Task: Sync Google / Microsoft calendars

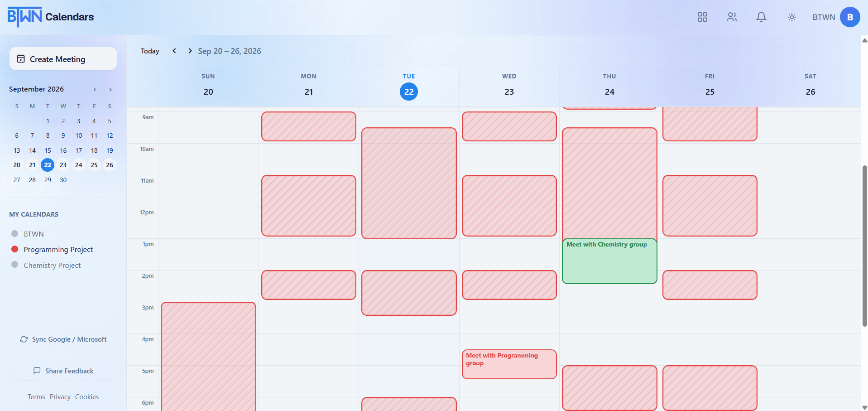Action: tap(63, 339)
